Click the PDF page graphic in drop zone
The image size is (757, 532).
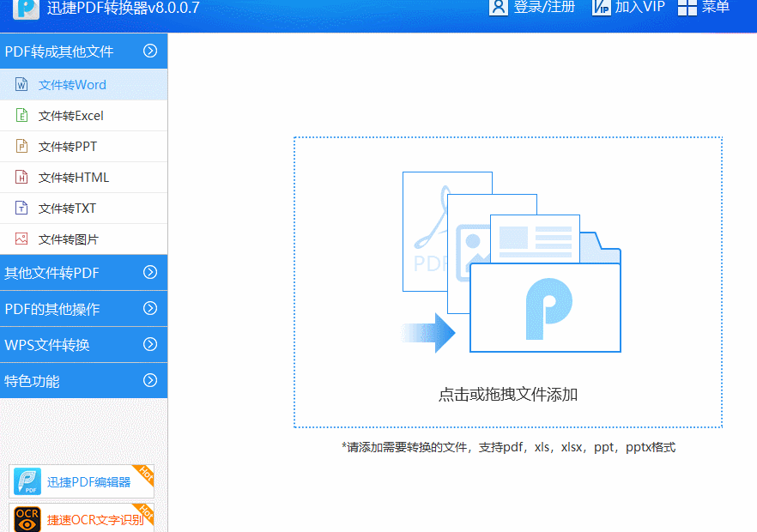(x=427, y=232)
